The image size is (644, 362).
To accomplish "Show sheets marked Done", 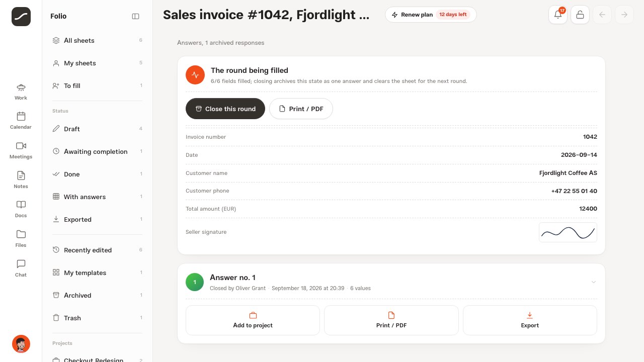I will (x=97, y=174).
